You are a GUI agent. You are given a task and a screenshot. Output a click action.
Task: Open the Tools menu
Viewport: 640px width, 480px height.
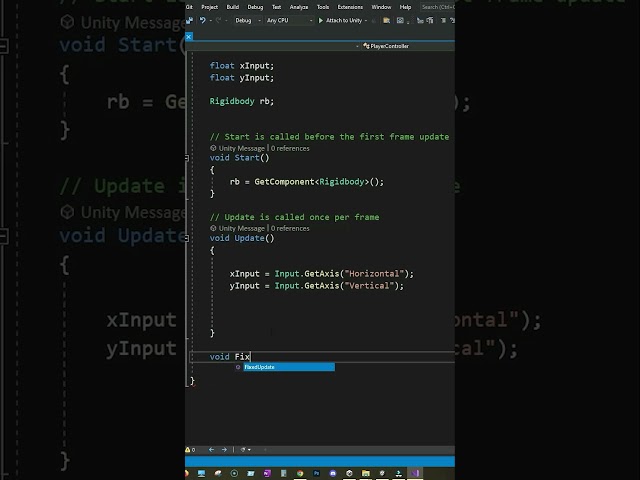[x=323, y=7]
